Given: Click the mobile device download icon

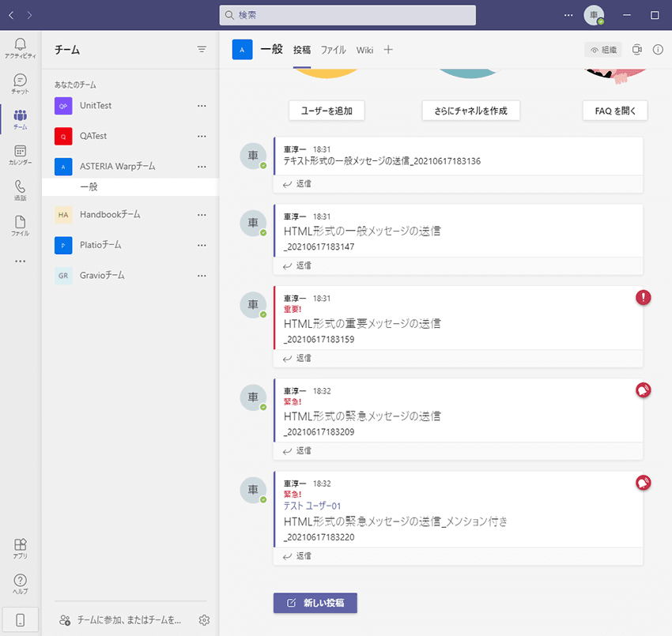Looking at the screenshot, I should pos(20,619).
